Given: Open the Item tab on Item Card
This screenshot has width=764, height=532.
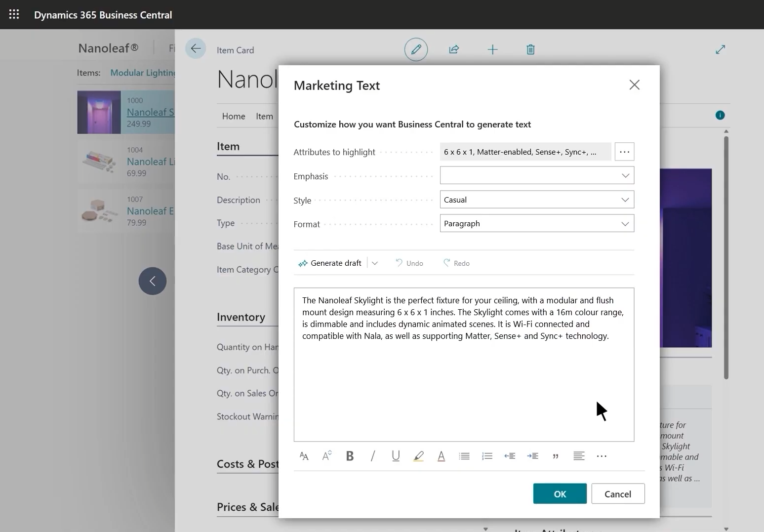Looking at the screenshot, I should (x=264, y=116).
